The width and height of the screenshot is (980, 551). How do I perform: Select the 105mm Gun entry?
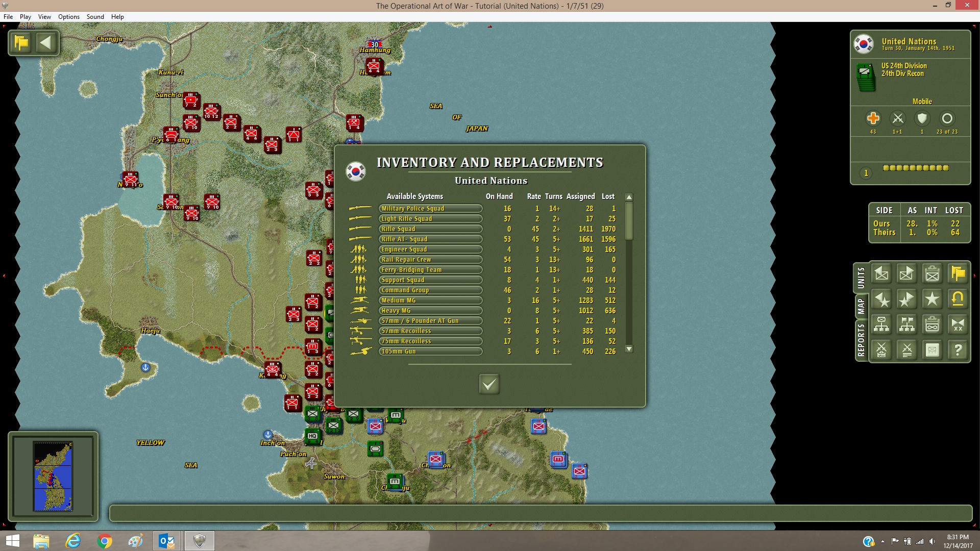coord(430,352)
